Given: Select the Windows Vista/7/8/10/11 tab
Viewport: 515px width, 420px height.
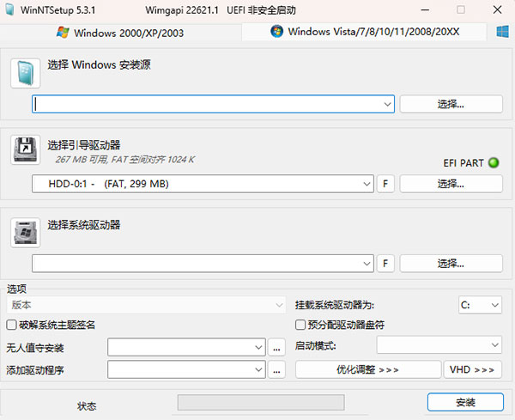Looking at the screenshot, I should click(x=364, y=32).
